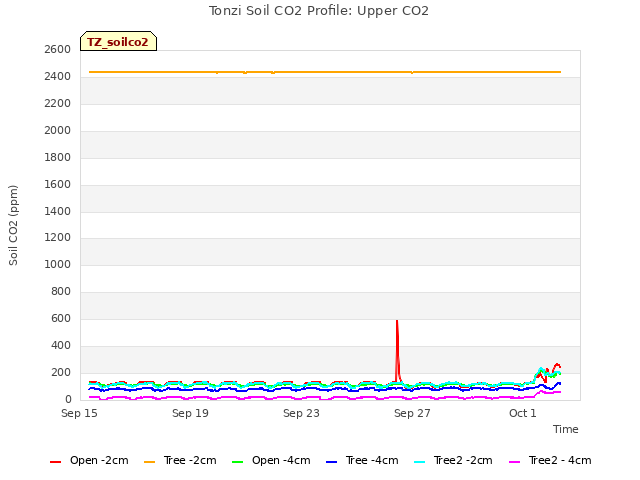Click the 1200 y-axis label

58,238
